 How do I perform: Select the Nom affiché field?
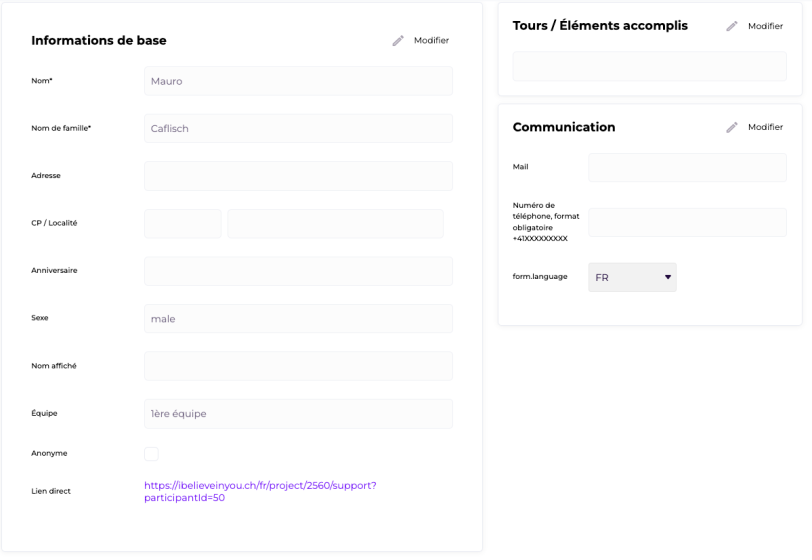(x=298, y=366)
